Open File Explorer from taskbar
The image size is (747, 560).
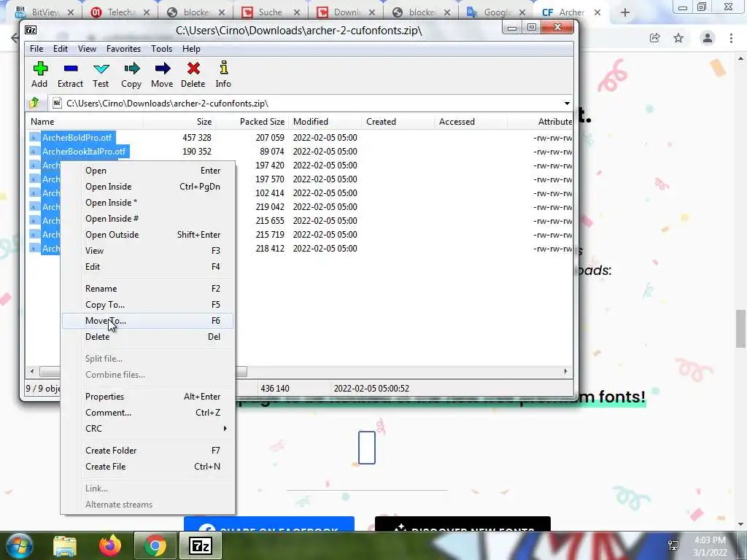[x=65, y=545]
